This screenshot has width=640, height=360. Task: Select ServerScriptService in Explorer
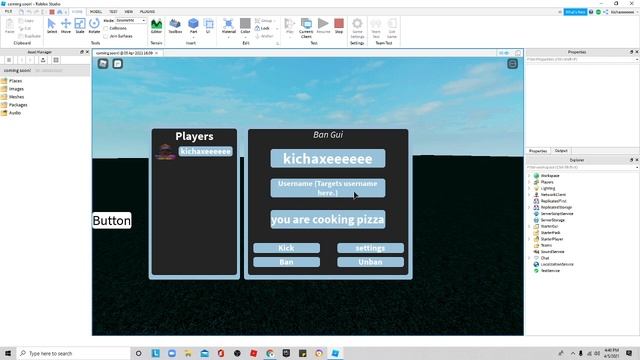click(x=557, y=213)
